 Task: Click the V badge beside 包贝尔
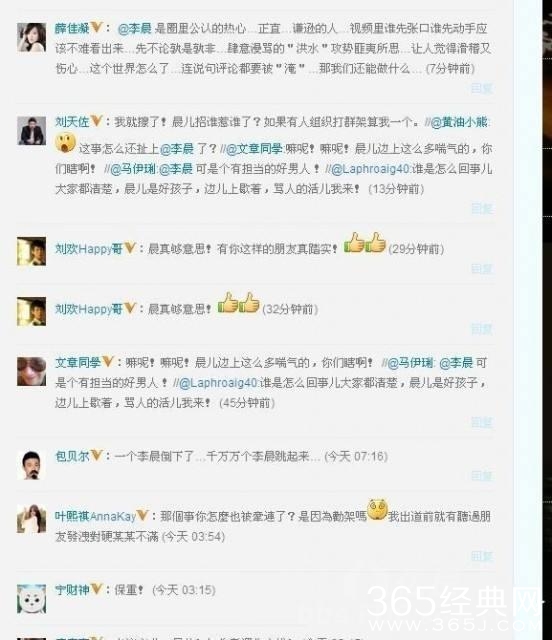click(x=96, y=455)
